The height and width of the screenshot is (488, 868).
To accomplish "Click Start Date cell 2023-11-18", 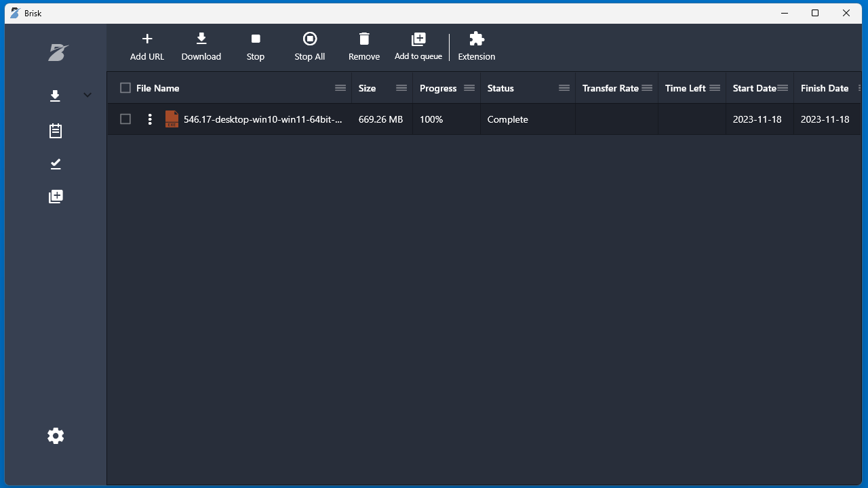I will click(x=757, y=119).
